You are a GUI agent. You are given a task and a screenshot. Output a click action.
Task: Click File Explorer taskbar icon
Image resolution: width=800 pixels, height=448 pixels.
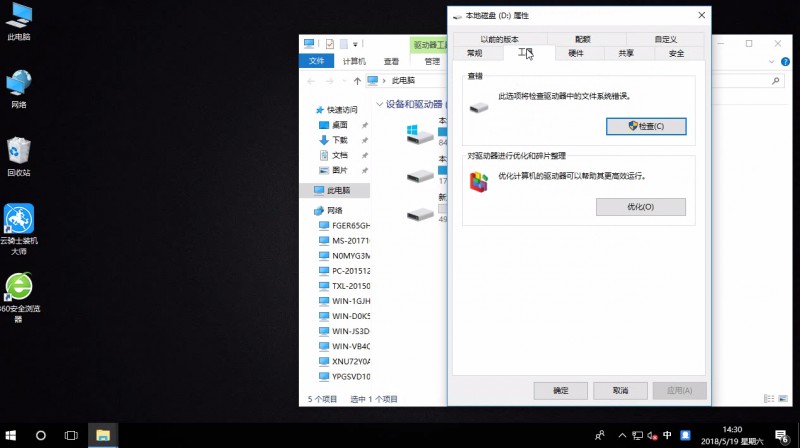click(x=103, y=435)
